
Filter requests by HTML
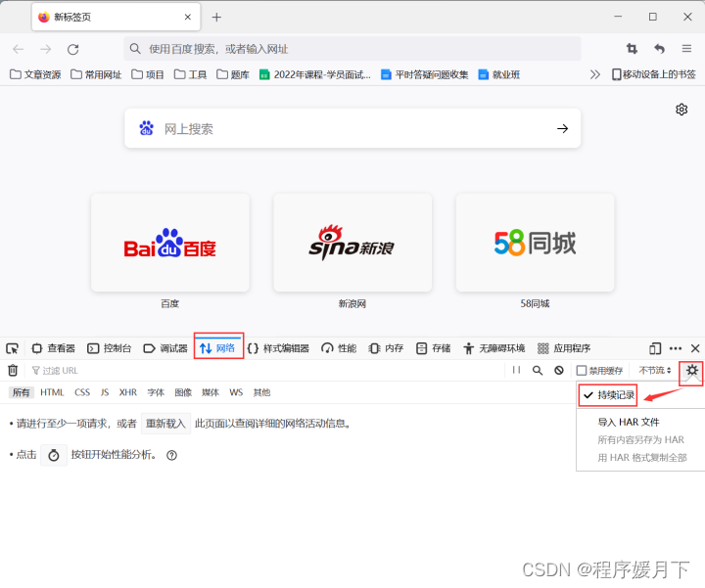pyautogui.click(x=52, y=392)
